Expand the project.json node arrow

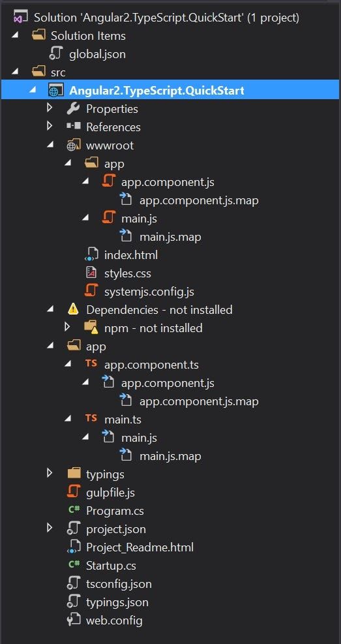click(50, 528)
